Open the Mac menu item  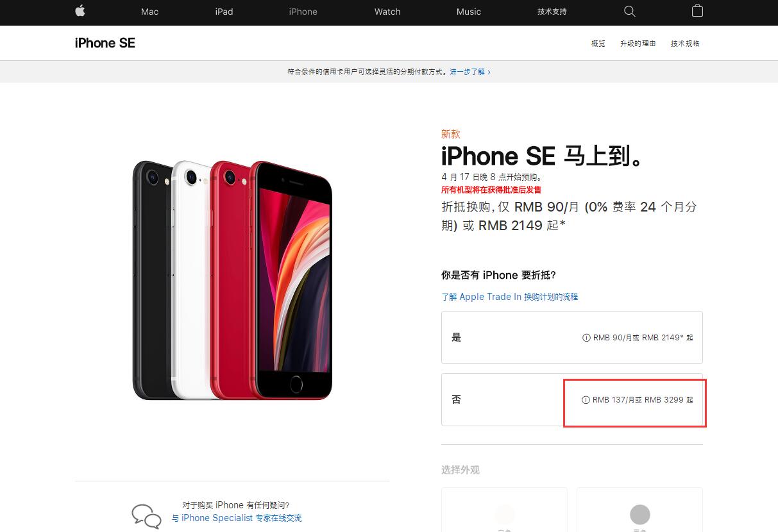tap(149, 12)
